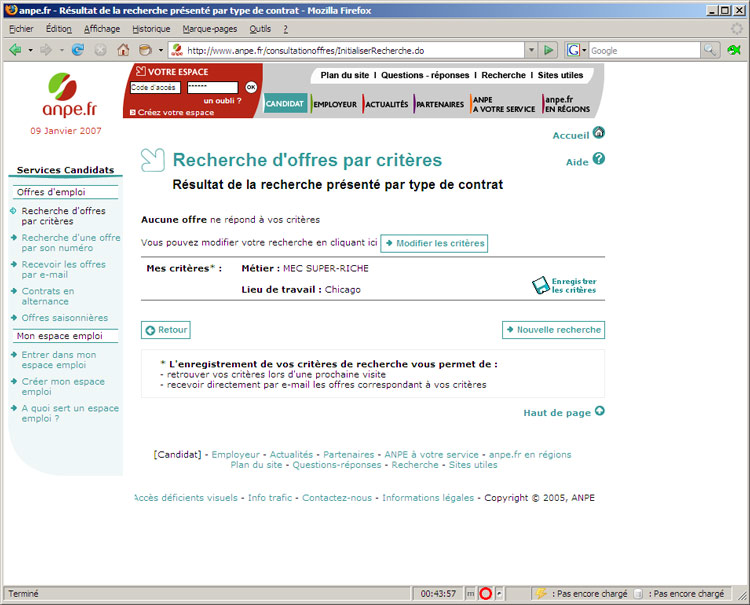Click the search magnifier icon in Google box
Screen dimensions: 750x605
tap(710, 50)
